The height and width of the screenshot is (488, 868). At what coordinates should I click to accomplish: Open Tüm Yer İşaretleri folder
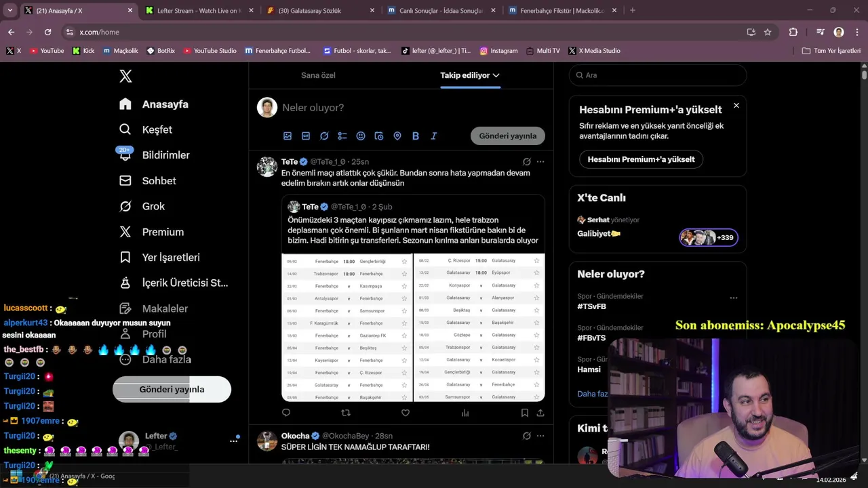(831, 51)
